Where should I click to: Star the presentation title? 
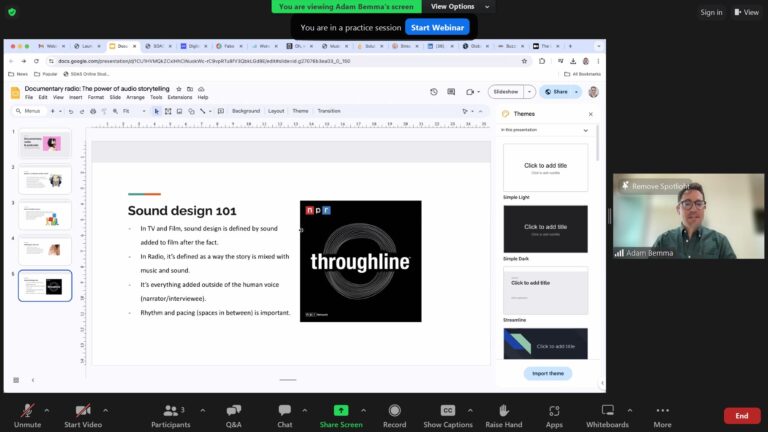pos(179,89)
